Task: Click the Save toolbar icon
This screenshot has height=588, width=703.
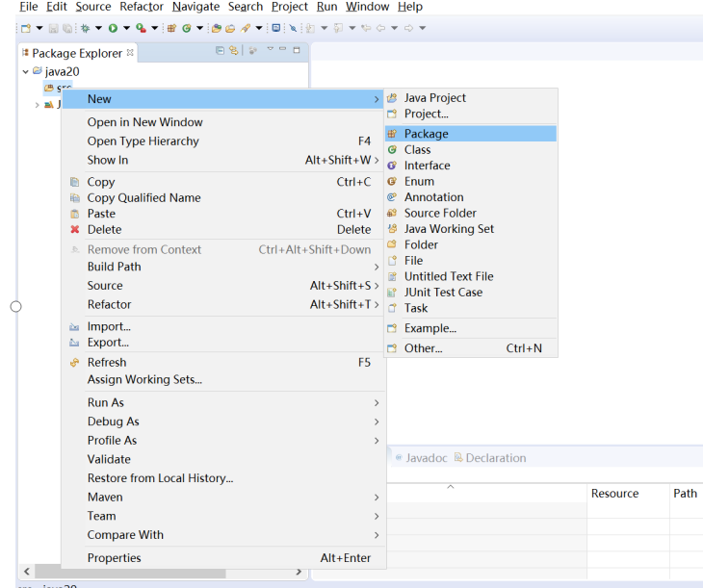Action: pyautogui.click(x=53, y=28)
